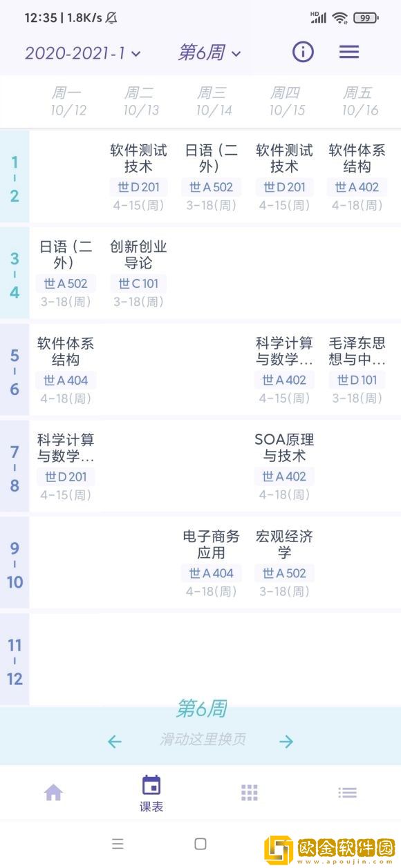The height and width of the screenshot is (868, 401).
Task: Select the 11-12 period row label
Action: (15, 662)
